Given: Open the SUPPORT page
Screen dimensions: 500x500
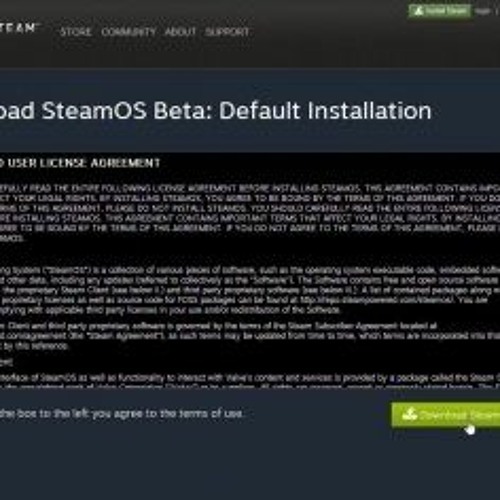Looking at the screenshot, I should point(227,32).
